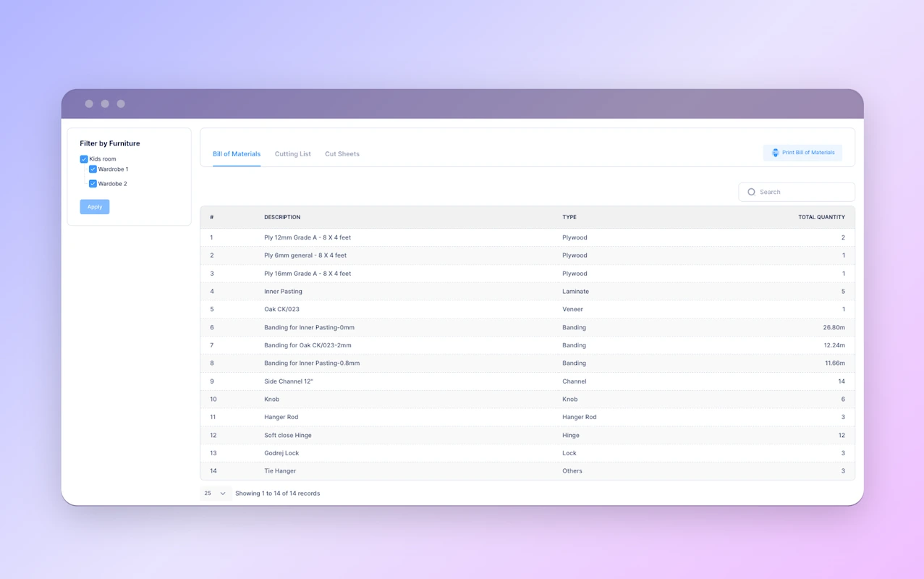Open the Cut Sheets tab
The image size is (924, 579).
(342, 153)
